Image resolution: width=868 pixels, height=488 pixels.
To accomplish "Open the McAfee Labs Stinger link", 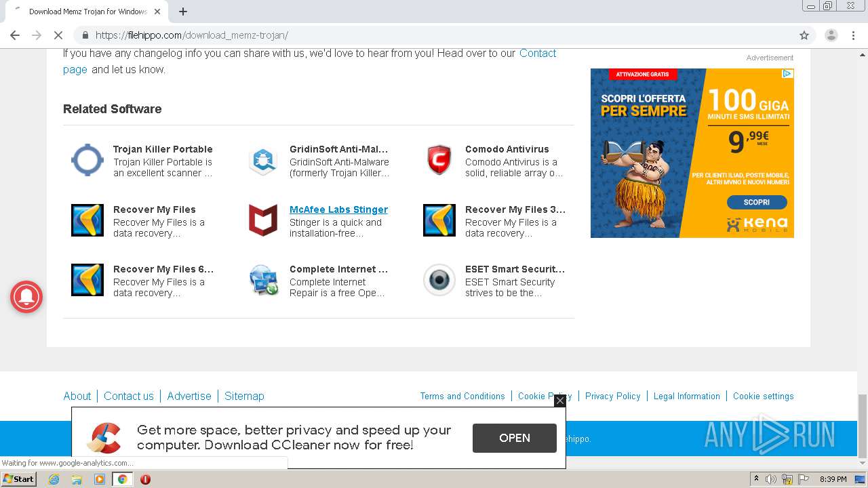I will tap(338, 209).
